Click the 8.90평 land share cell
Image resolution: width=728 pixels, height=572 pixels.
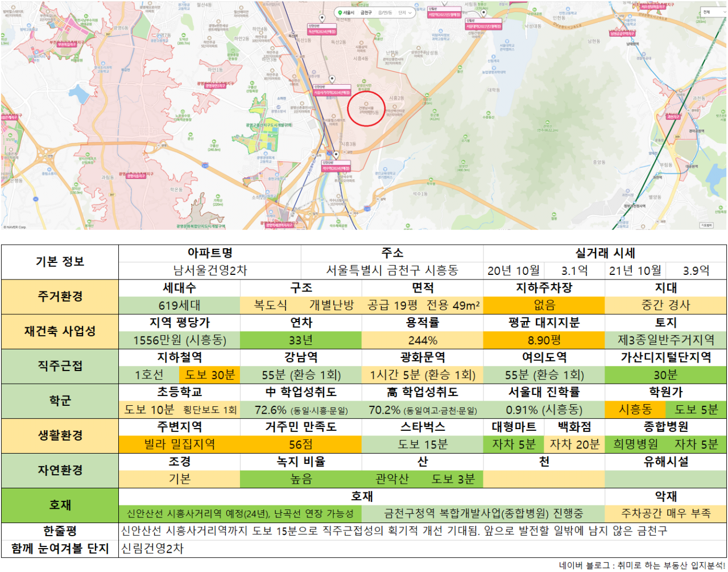(x=544, y=340)
